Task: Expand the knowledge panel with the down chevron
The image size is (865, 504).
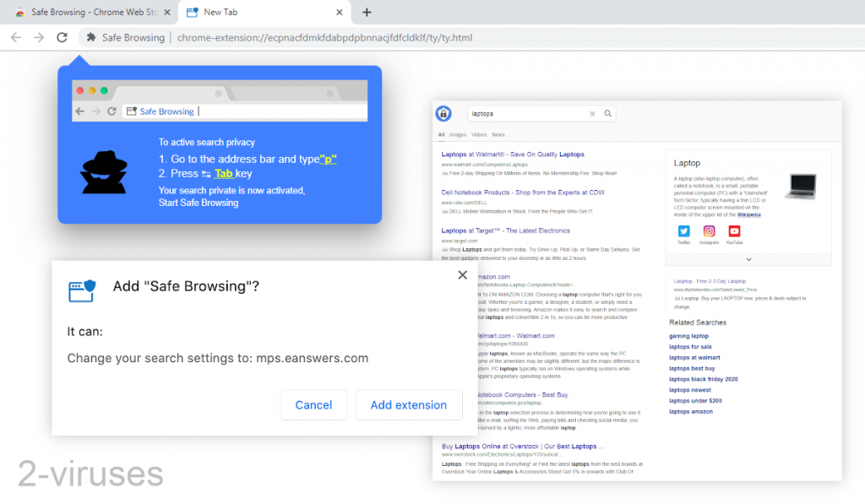Action: pyautogui.click(x=748, y=259)
